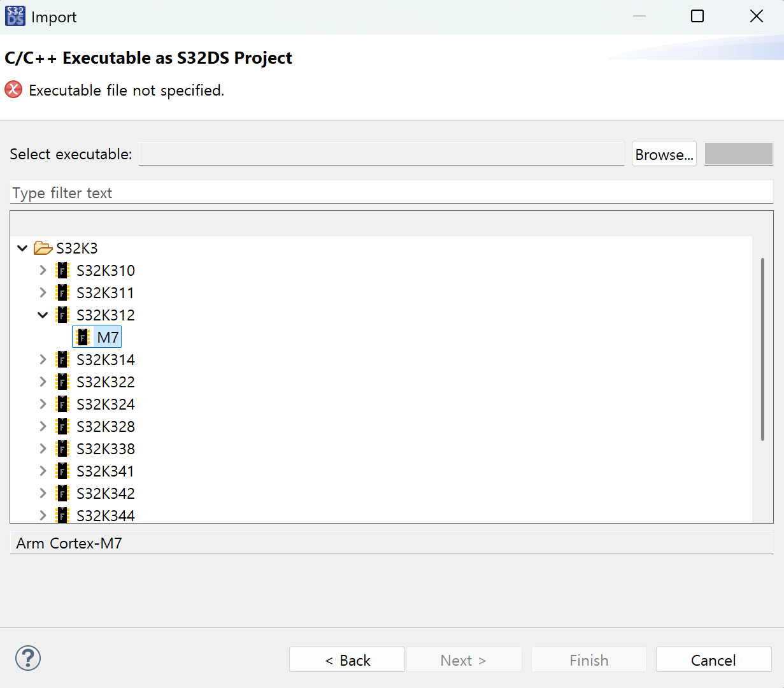Expand the S32K342 tree node

tap(43, 493)
